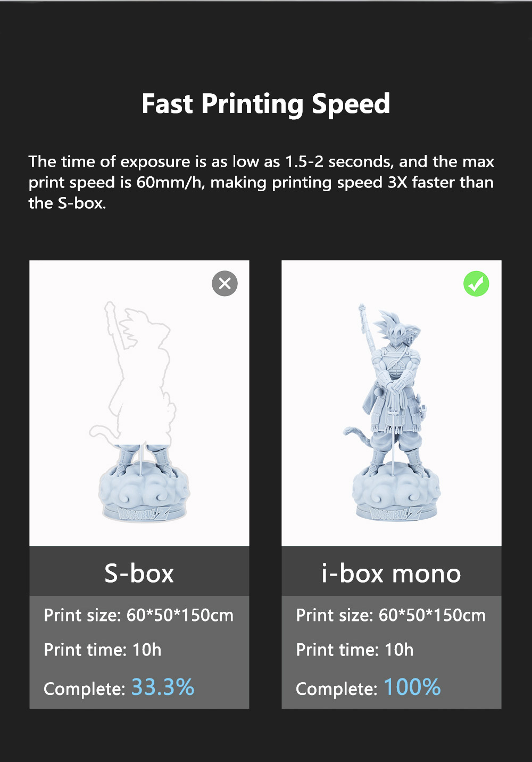
Task: Click the blue "100%" completion value
Action: pyautogui.click(x=412, y=687)
